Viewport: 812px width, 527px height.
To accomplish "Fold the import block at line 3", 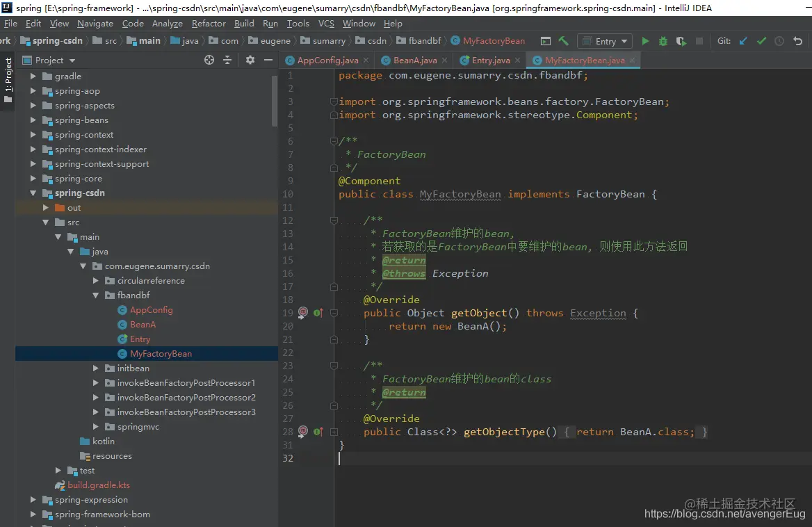I will pos(334,102).
